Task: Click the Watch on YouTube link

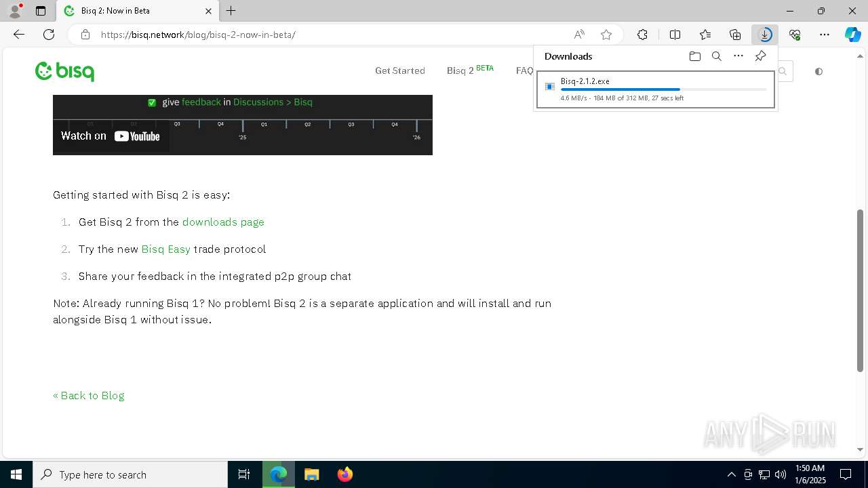Action: [111, 136]
